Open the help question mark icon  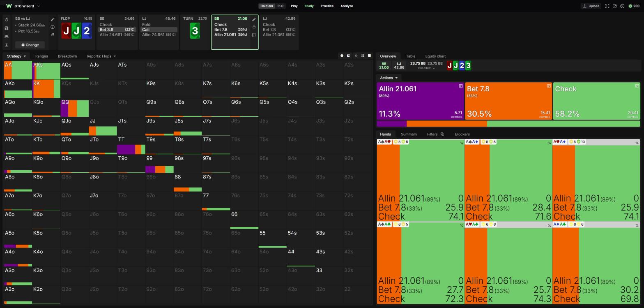pyautogui.click(x=615, y=6)
